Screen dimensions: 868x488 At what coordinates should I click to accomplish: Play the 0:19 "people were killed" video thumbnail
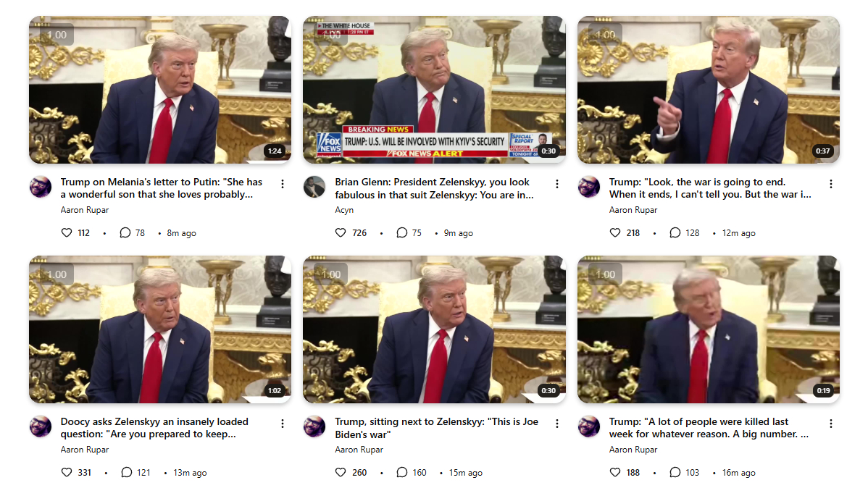pyautogui.click(x=708, y=329)
